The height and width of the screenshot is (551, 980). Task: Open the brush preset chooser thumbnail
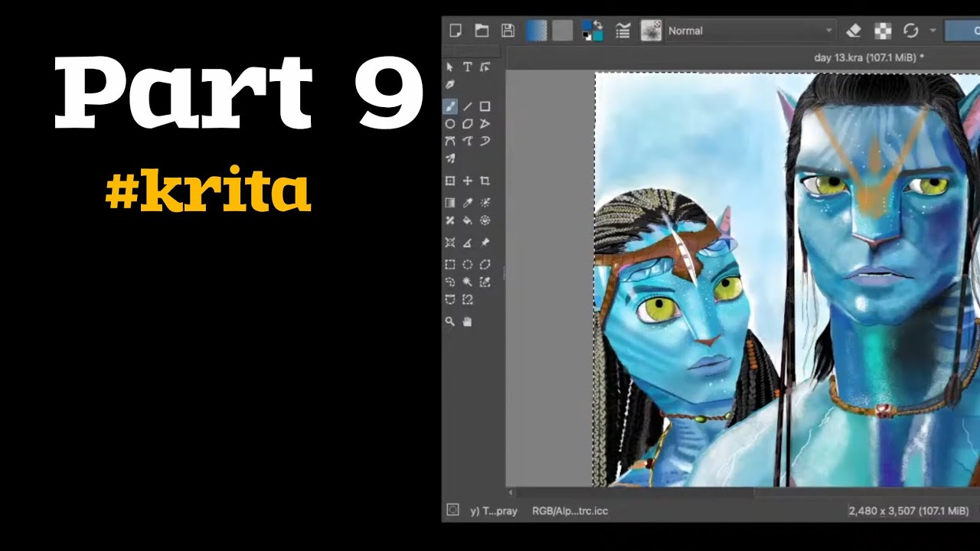coord(651,31)
